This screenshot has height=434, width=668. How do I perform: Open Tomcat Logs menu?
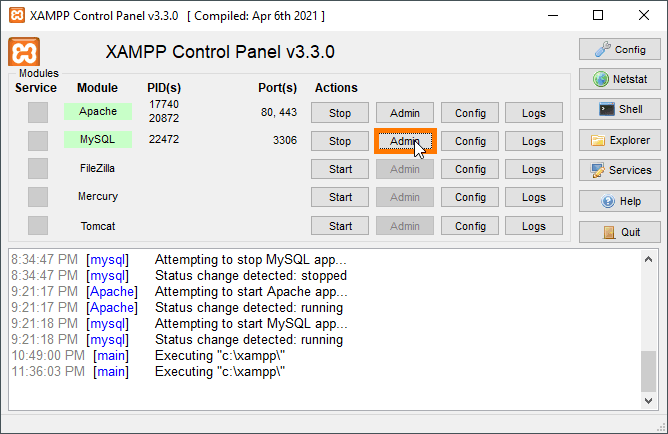[x=534, y=226]
